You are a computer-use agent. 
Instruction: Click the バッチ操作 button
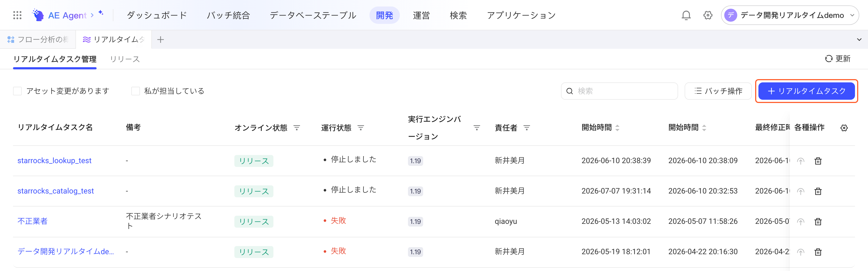tap(718, 91)
